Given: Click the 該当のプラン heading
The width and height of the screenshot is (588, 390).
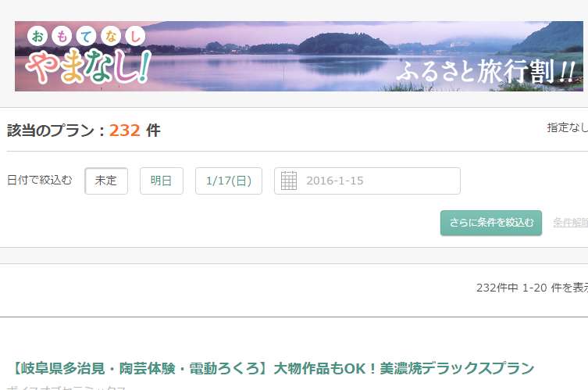Looking at the screenshot, I should coord(51,131).
